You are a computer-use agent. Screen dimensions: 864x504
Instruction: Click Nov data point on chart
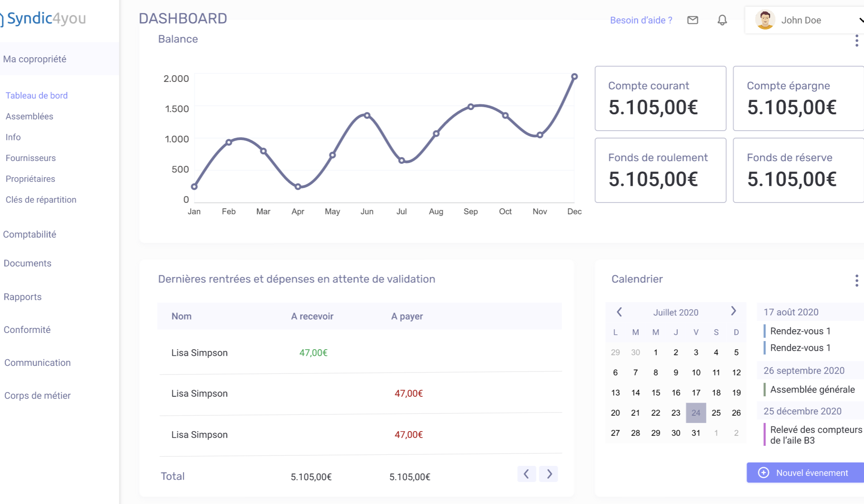[540, 135]
